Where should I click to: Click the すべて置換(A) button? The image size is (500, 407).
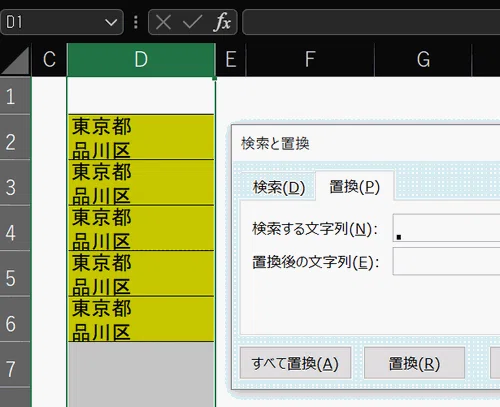[295, 363]
